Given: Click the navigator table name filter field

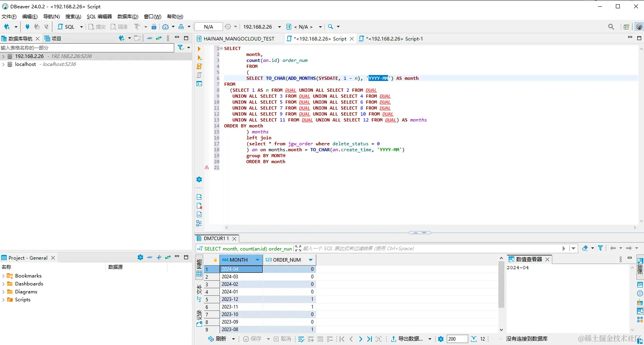Looking at the screenshot, I should [87, 48].
